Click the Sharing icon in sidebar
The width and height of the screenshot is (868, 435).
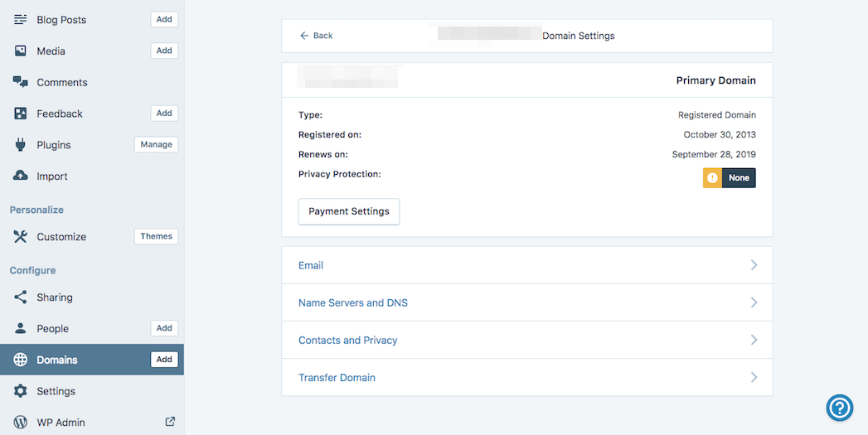pos(21,297)
